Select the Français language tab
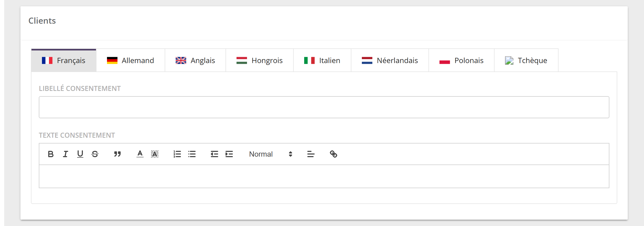 tap(64, 60)
